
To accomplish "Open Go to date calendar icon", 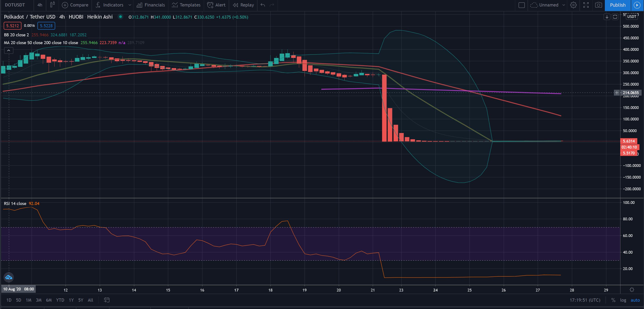I will tap(106, 300).
